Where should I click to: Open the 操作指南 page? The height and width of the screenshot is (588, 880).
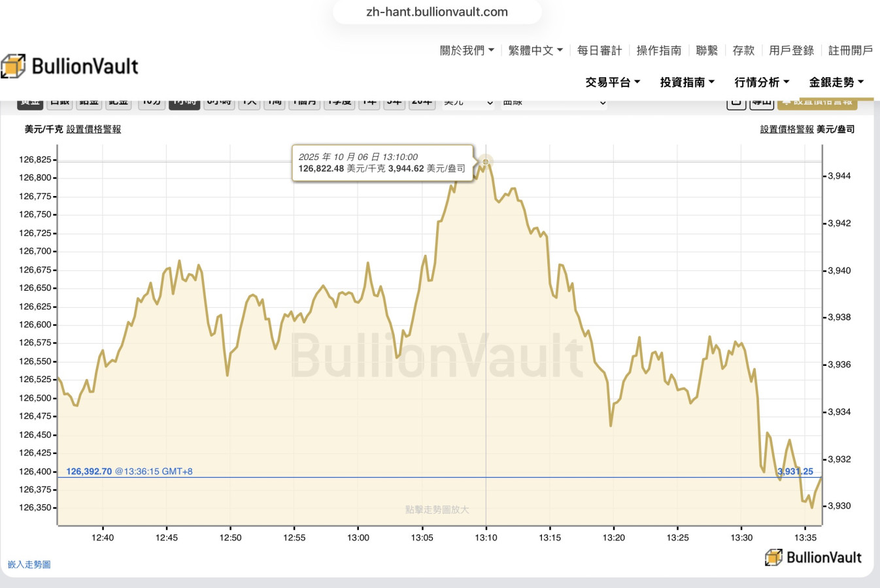point(659,50)
